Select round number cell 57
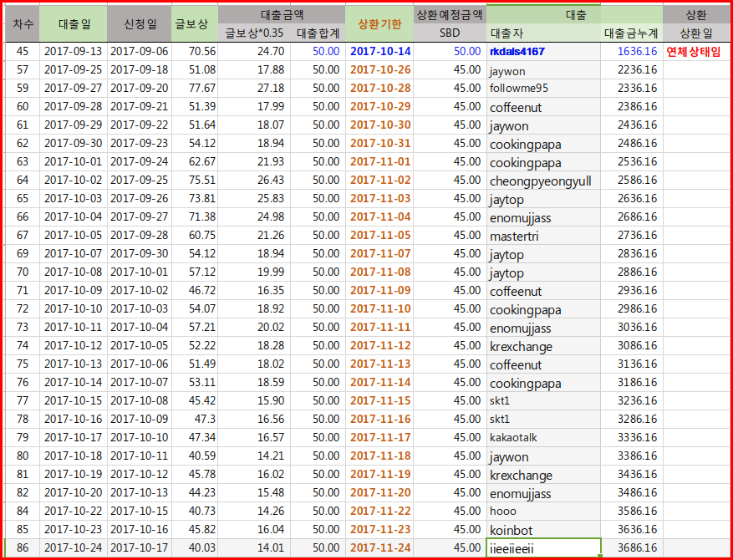 [x=23, y=70]
